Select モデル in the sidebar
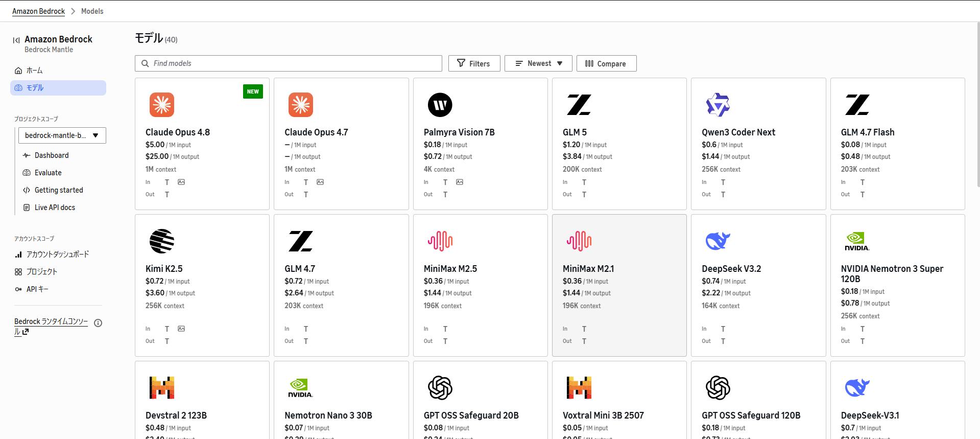This screenshot has height=439, width=980. 58,88
